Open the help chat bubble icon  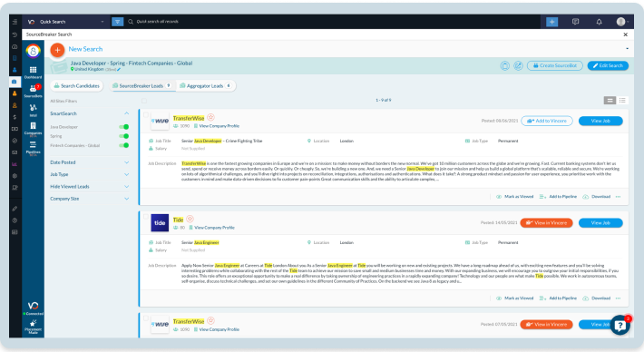coord(620,326)
